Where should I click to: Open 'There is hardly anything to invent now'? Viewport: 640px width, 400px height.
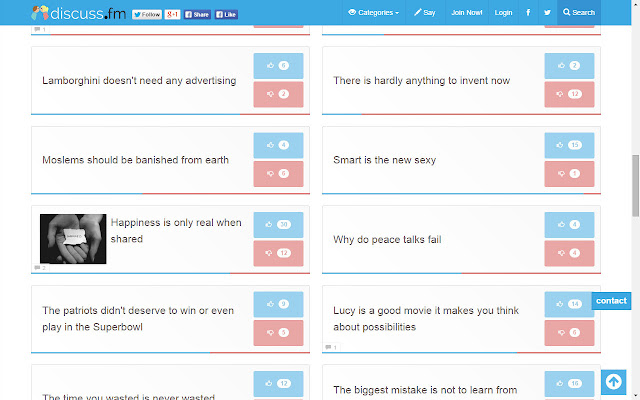pyautogui.click(x=422, y=80)
